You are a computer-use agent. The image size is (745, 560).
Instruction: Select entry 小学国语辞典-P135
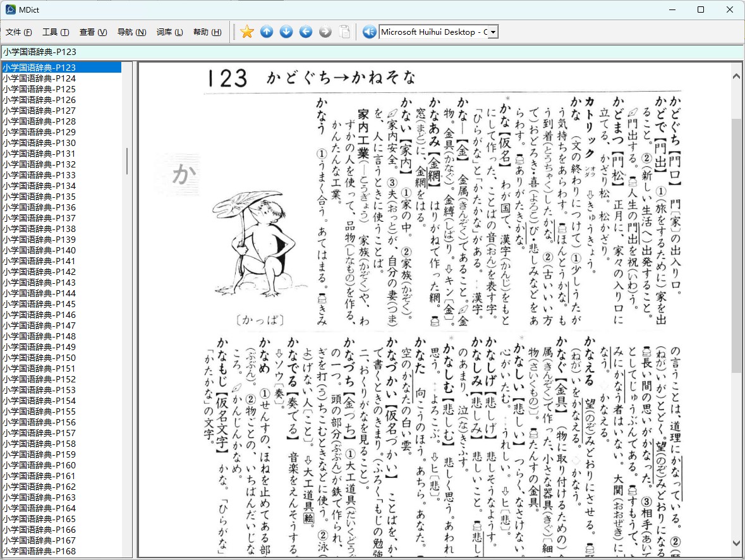[x=61, y=197]
